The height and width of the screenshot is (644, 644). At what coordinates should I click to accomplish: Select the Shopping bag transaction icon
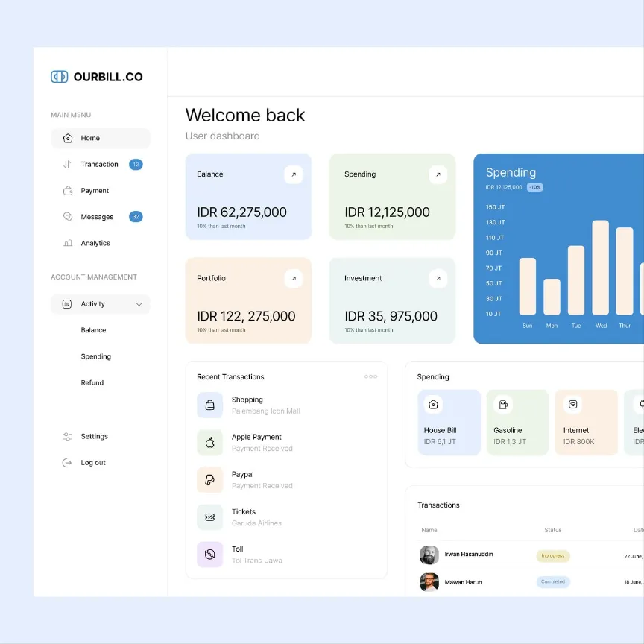point(210,405)
